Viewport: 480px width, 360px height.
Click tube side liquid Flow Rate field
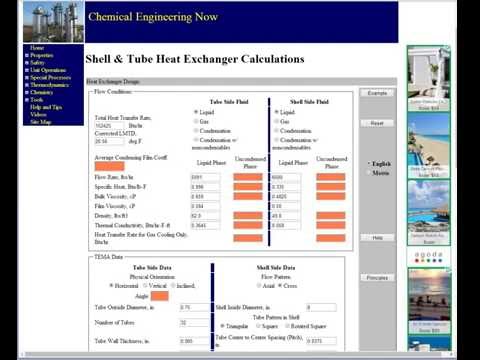(205, 177)
